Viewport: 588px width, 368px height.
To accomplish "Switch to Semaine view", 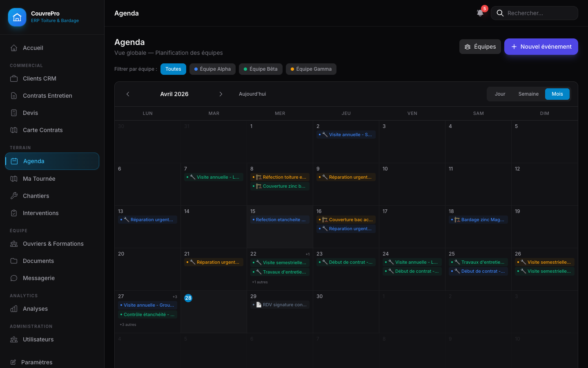I will tap(528, 94).
